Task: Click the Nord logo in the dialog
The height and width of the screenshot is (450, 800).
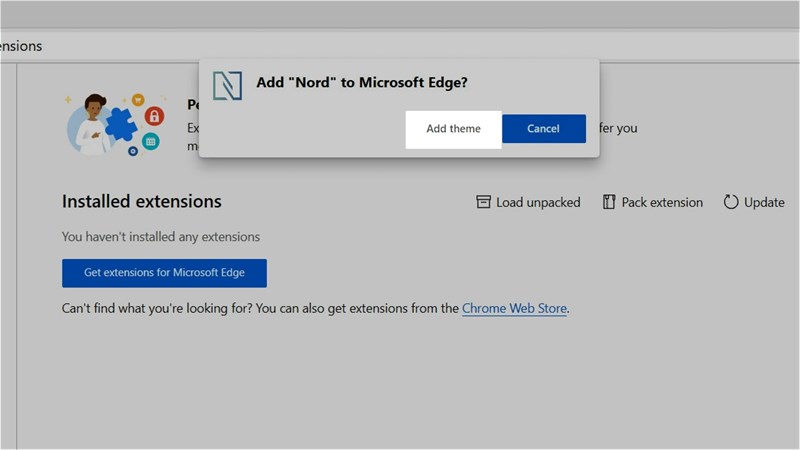Action: (x=227, y=85)
